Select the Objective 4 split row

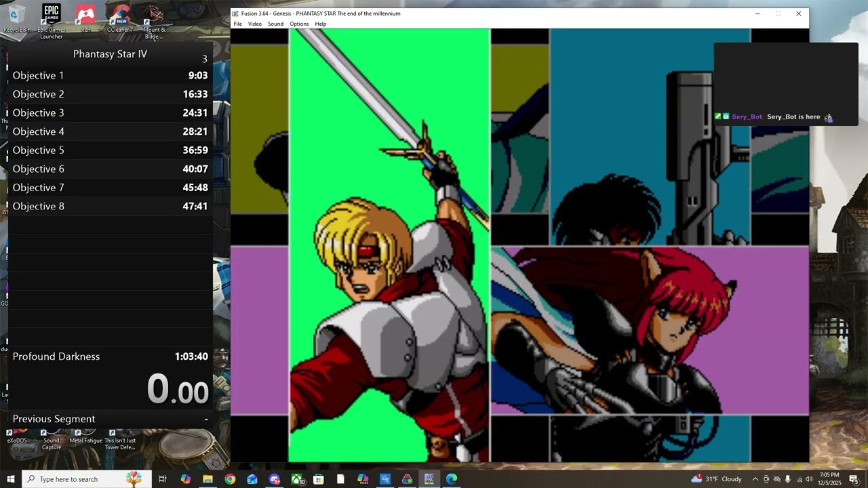pos(110,131)
